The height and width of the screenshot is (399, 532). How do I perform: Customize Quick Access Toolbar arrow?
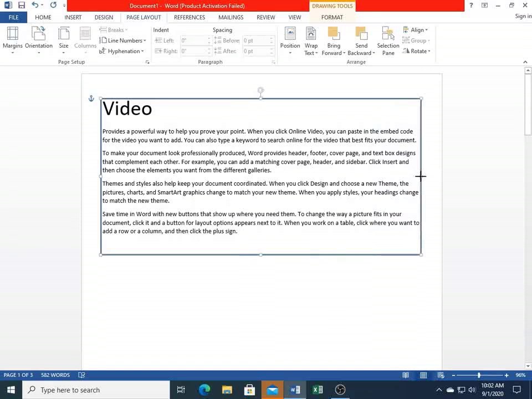[x=64, y=6]
